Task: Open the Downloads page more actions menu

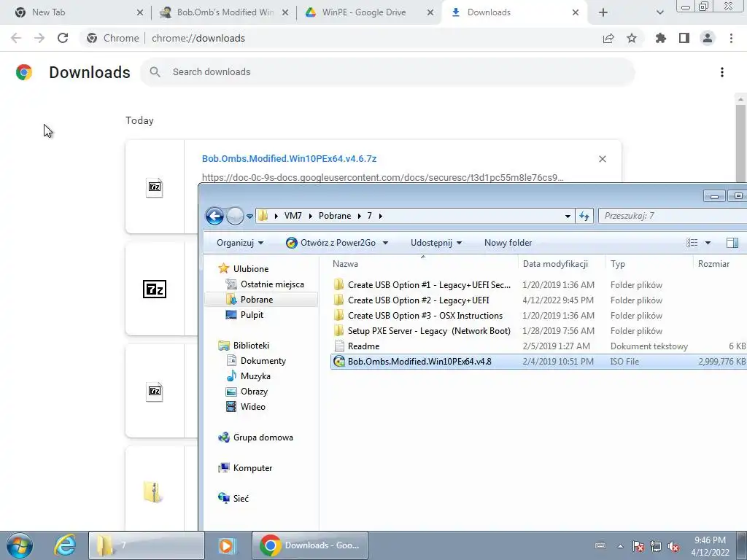Action: click(x=722, y=72)
